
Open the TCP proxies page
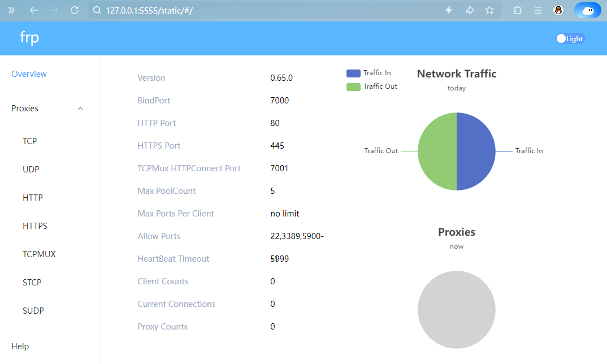30,141
